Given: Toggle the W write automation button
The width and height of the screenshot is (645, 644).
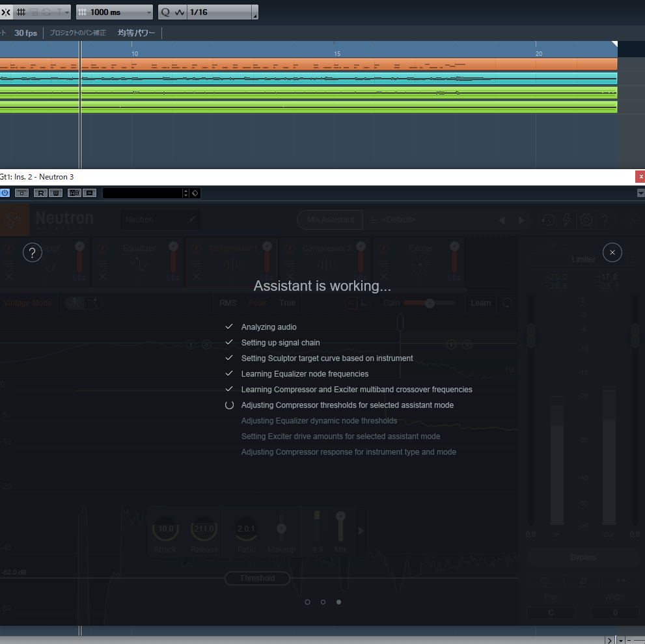Looking at the screenshot, I should coord(55,193).
